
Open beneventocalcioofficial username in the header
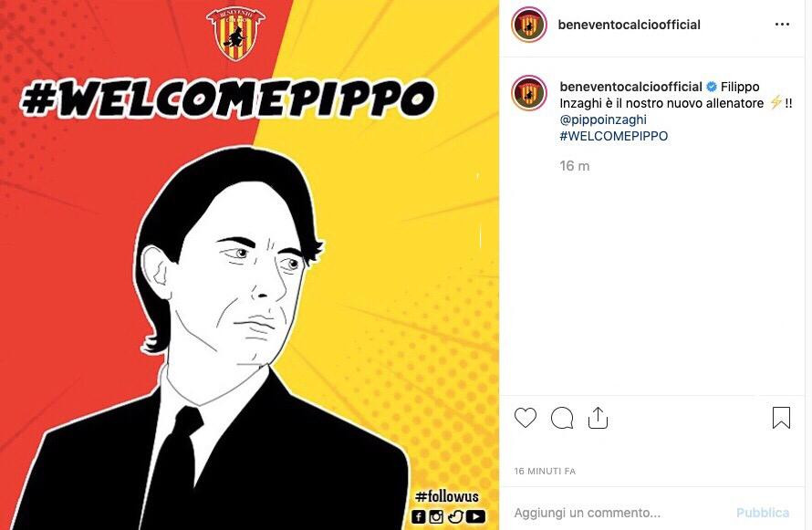click(629, 25)
